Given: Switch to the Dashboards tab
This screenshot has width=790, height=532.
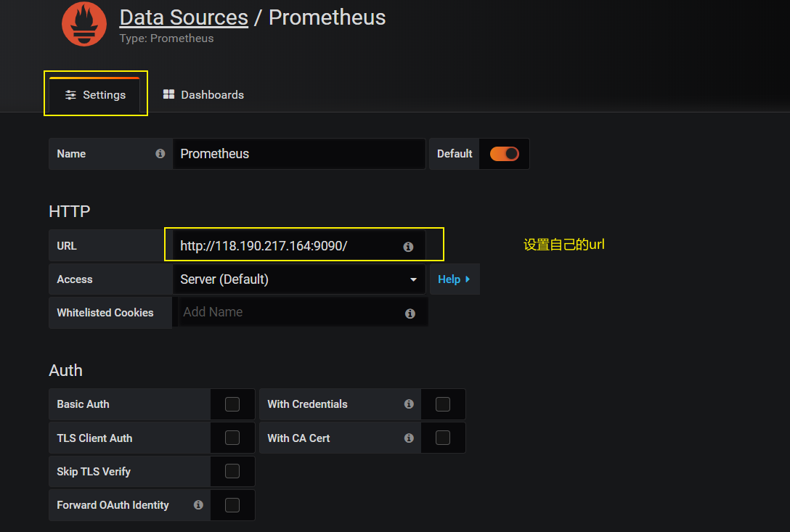Looking at the screenshot, I should tap(203, 95).
